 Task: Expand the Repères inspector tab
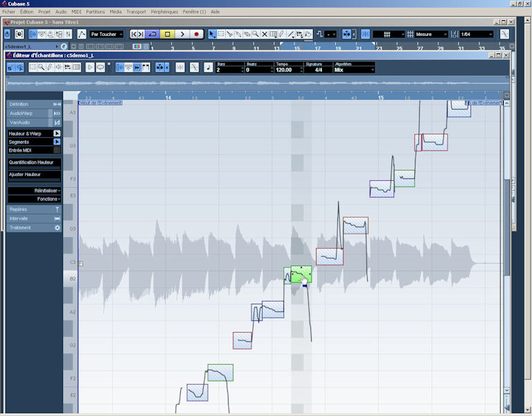(x=34, y=209)
